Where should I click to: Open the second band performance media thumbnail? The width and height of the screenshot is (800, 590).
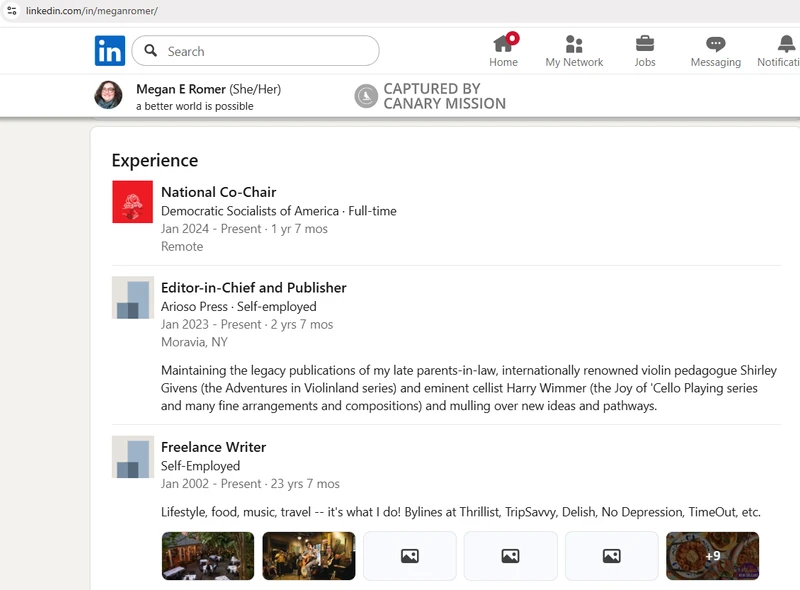pos(309,556)
